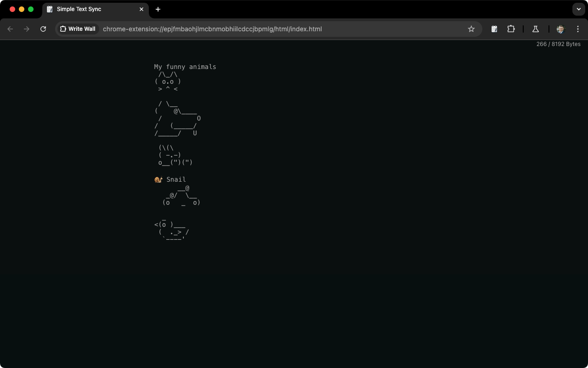Image resolution: width=588 pixels, height=368 pixels.
Task: Go back using the back arrow
Action: coord(10,29)
